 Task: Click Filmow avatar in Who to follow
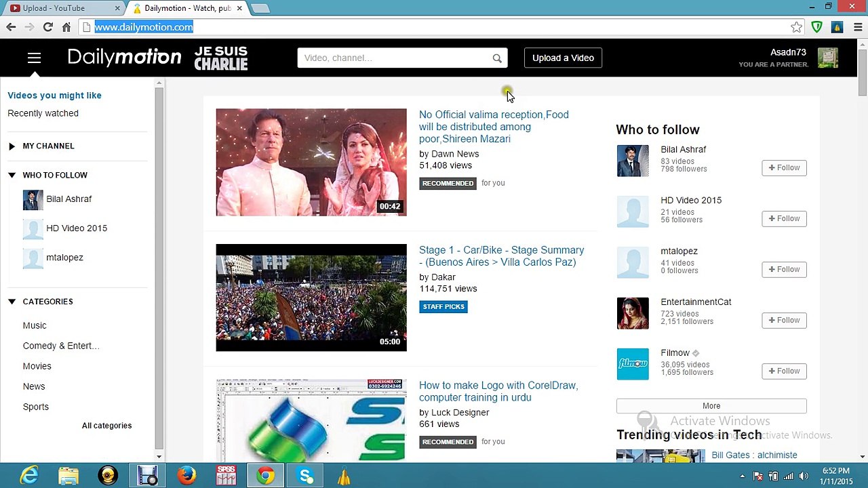point(633,364)
